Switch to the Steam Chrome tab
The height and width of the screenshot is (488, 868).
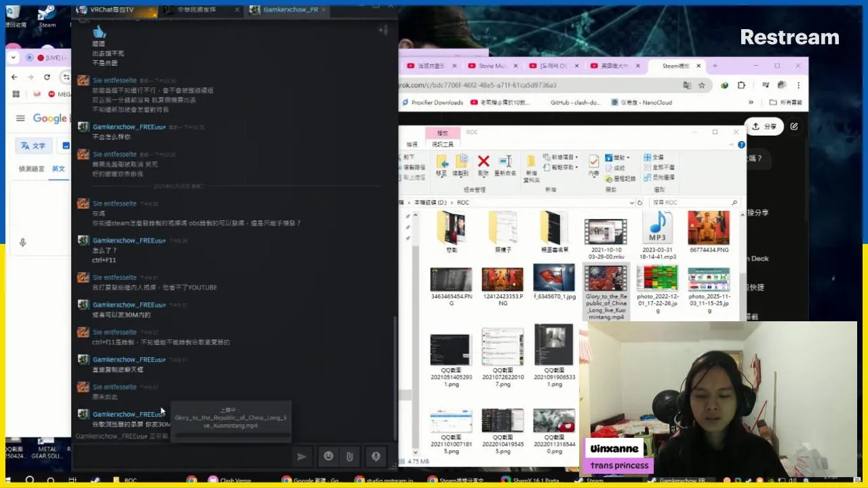point(675,66)
